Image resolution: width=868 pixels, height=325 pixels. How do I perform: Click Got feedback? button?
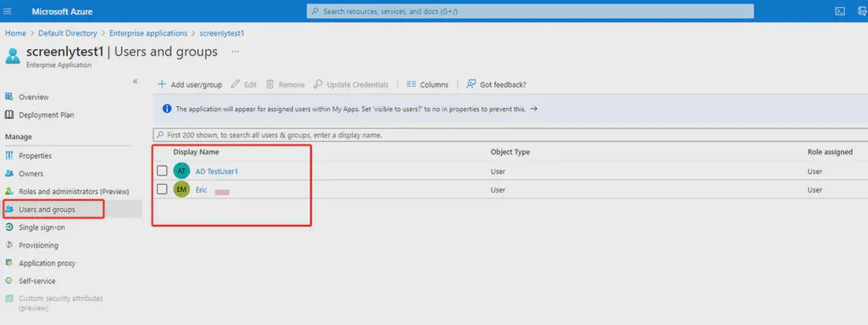click(496, 84)
